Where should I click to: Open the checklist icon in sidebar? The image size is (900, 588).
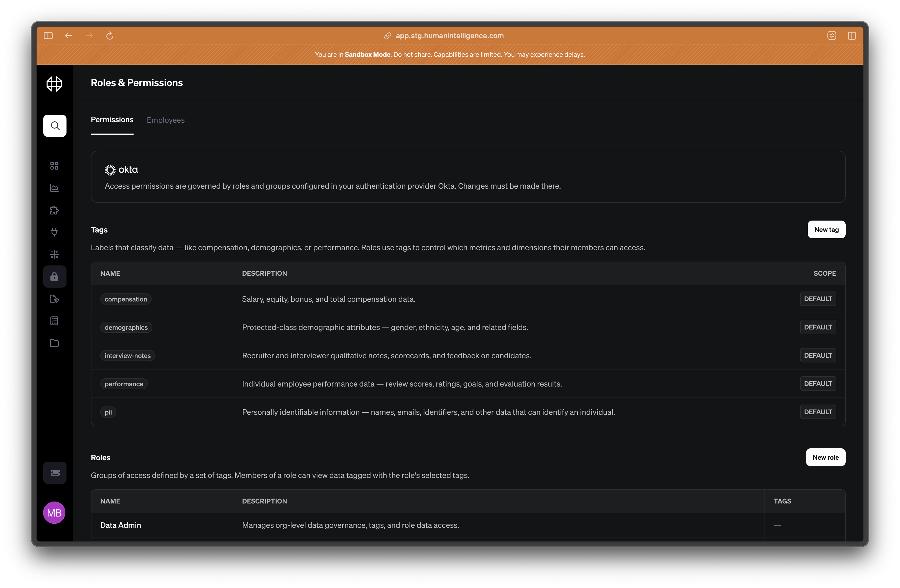pos(55,321)
